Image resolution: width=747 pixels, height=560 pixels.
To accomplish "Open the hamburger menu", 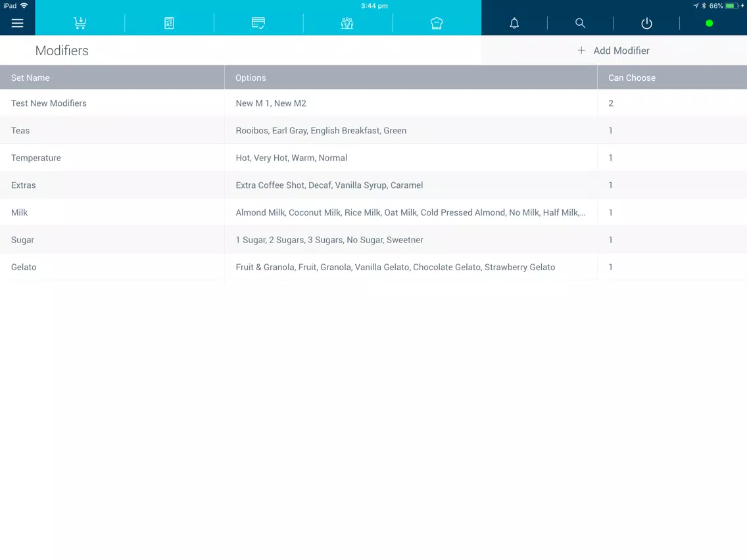I will [x=17, y=23].
